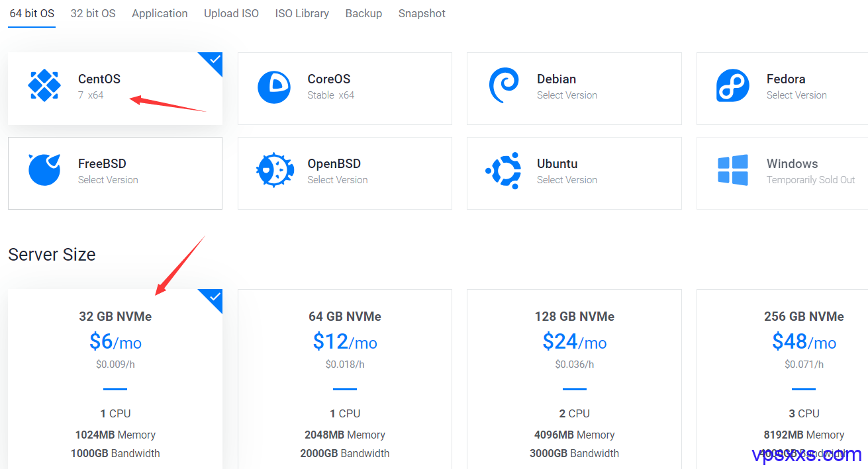
Task: Click the $0.009/h hourly price
Action: (115, 364)
